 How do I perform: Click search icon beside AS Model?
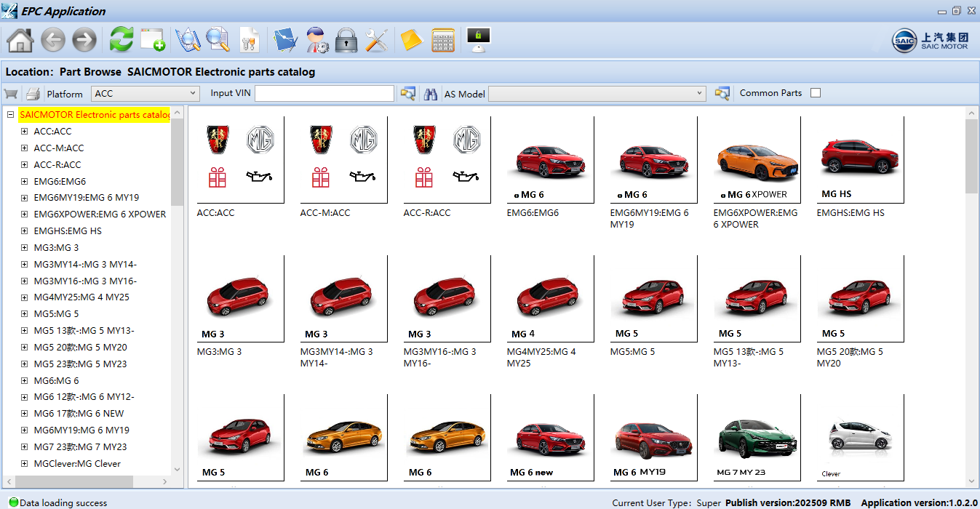[x=722, y=93]
